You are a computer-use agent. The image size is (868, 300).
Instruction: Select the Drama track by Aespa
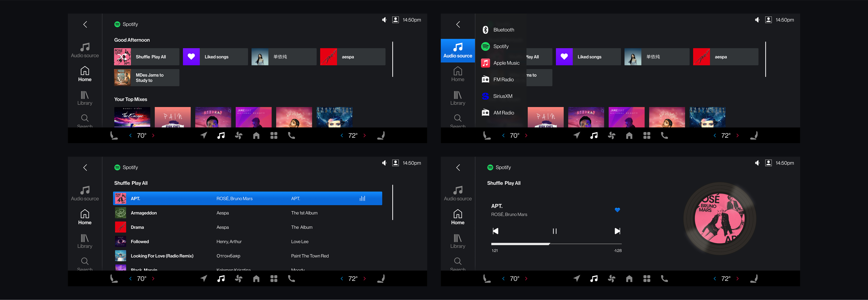(x=137, y=228)
